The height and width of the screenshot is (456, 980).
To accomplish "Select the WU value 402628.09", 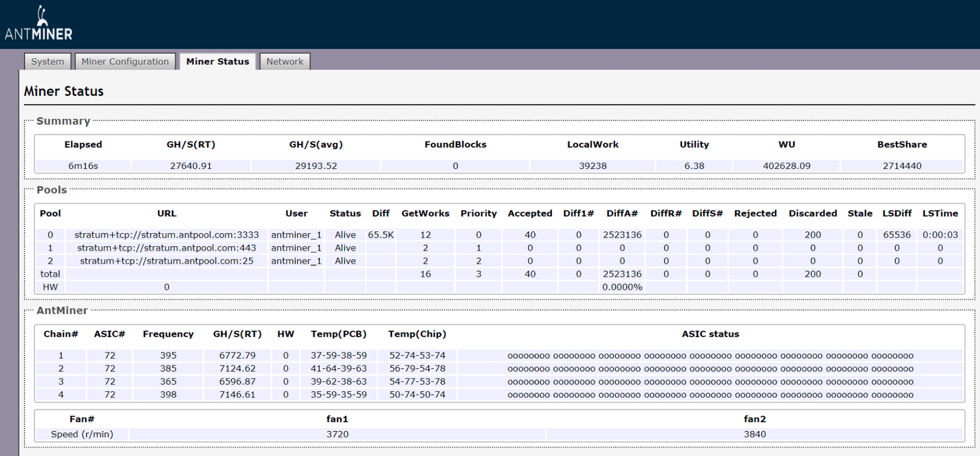I will point(786,166).
